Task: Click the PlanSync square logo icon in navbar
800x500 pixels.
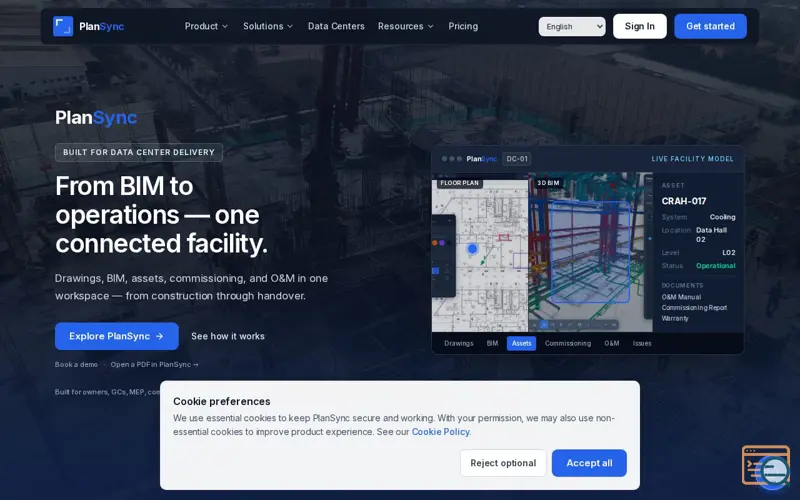Action: click(x=63, y=26)
